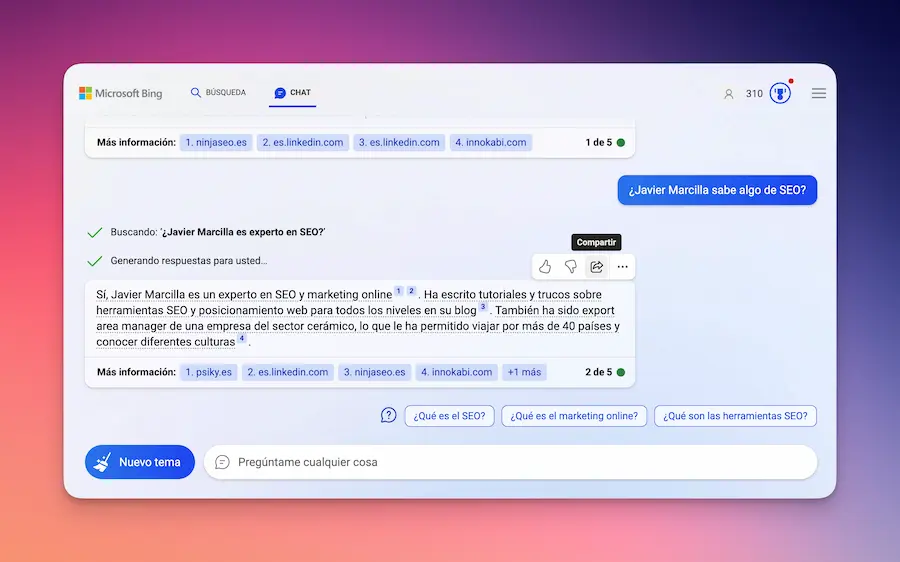Image resolution: width=900 pixels, height=562 pixels.
Task: Select the CHAT tab
Action: [292, 92]
